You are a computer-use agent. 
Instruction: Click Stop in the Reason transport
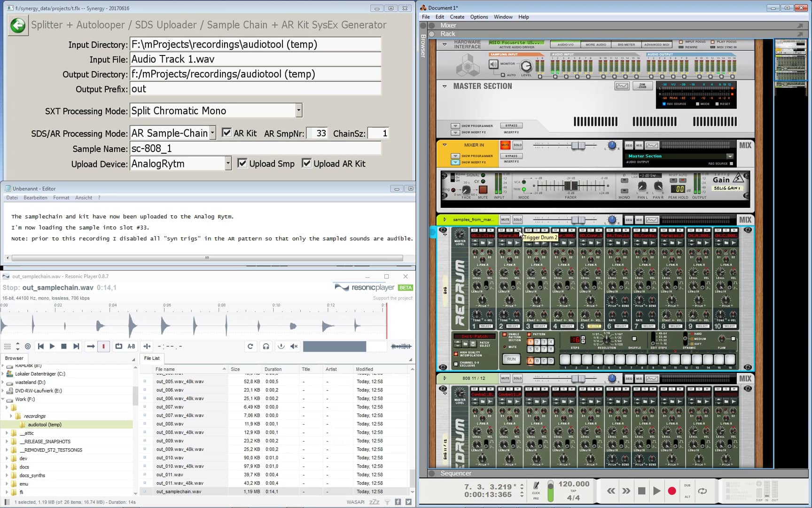click(x=641, y=491)
